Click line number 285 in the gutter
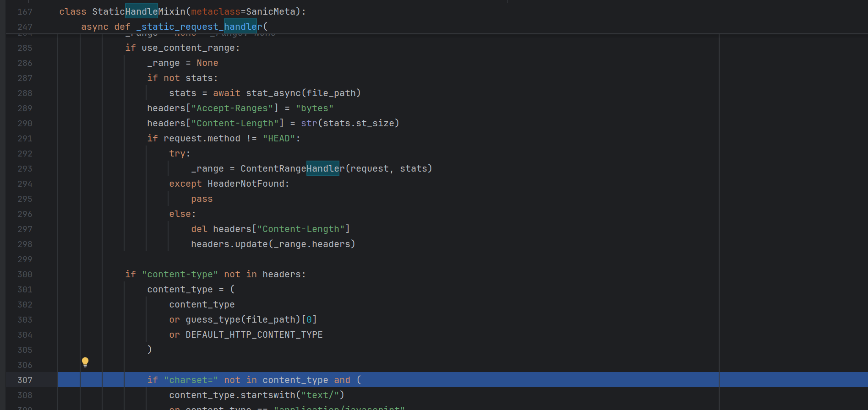Image resolution: width=868 pixels, height=410 pixels. (25, 48)
